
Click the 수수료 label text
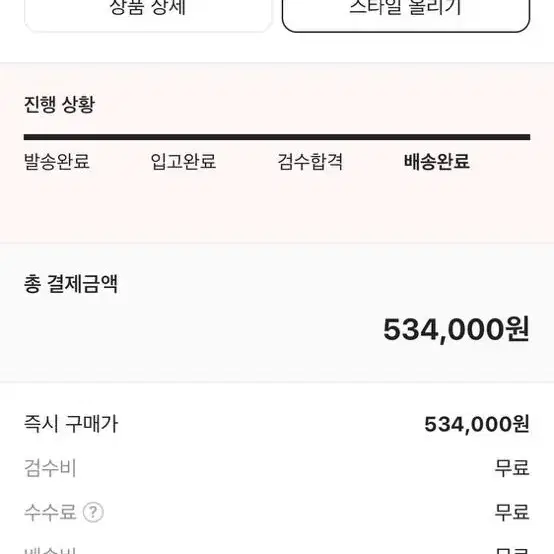(50, 512)
